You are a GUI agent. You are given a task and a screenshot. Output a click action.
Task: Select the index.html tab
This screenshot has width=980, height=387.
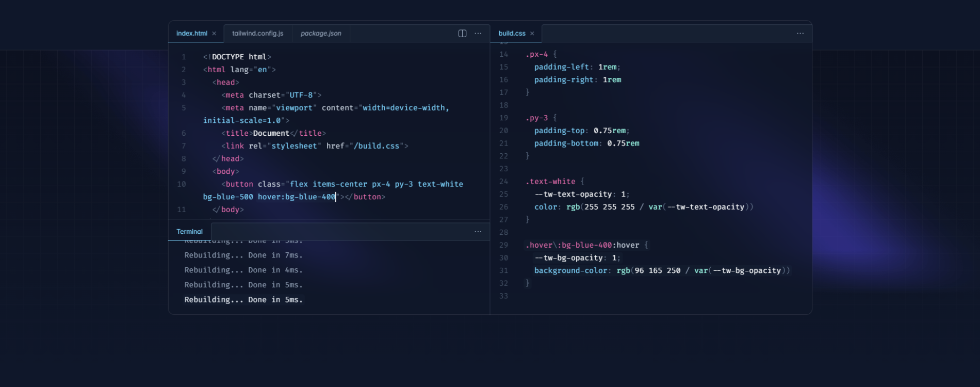click(x=191, y=34)
